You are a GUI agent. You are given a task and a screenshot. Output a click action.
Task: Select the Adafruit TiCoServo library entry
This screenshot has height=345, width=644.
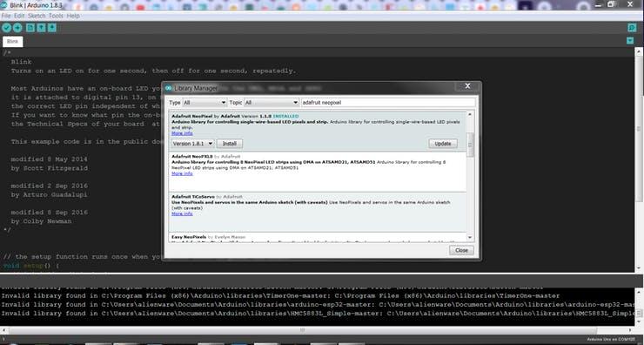click(318, 213)
